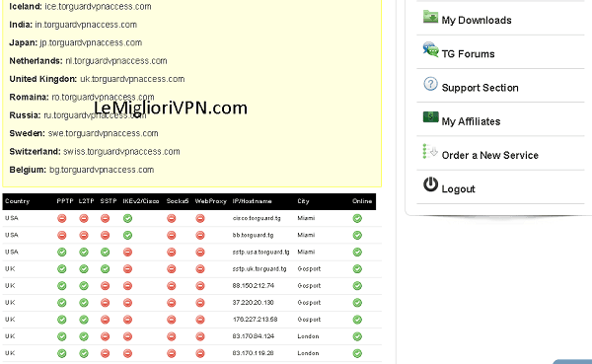Viewport: 592px width, 364px height.
Task: Click the SSTP column header
Action: pyautogui.click(x=109, y=201)
